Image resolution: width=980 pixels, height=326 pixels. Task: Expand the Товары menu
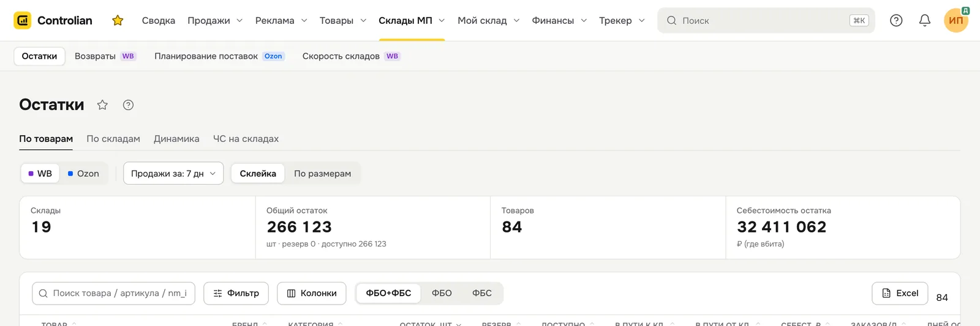pos(343,20)
